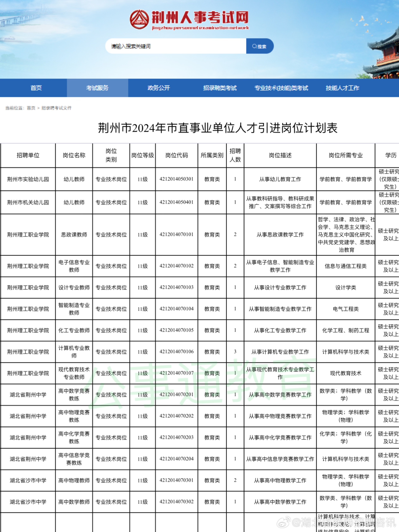Click the 智能制造专业教师 position cell
The height and width of the screenshot is (532, 399).
[x=74, y=309]
